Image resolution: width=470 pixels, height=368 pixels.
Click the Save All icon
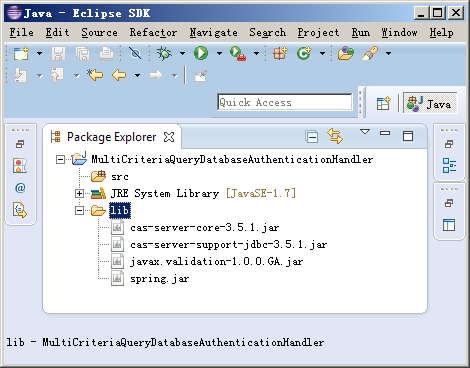[82, 53]
